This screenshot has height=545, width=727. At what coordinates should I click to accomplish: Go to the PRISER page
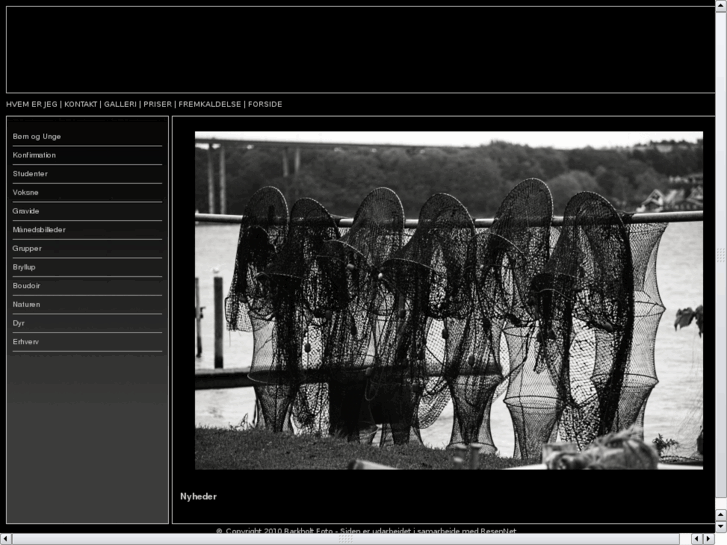[x=157, y=104]
